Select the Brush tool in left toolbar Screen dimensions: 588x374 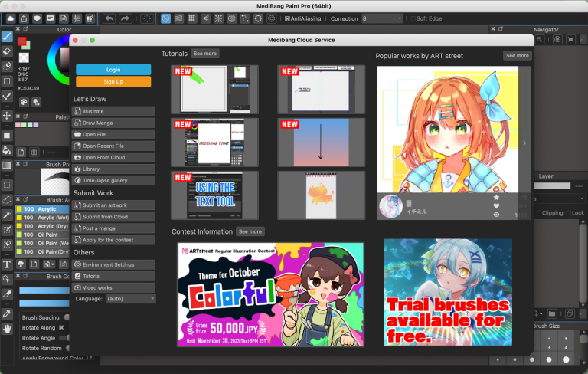point(7,37)
